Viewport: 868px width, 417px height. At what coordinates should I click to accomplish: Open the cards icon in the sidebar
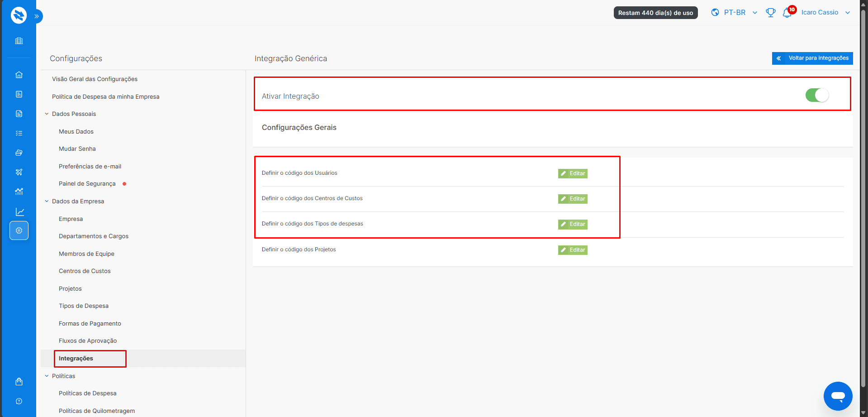[x=19, y=153]
